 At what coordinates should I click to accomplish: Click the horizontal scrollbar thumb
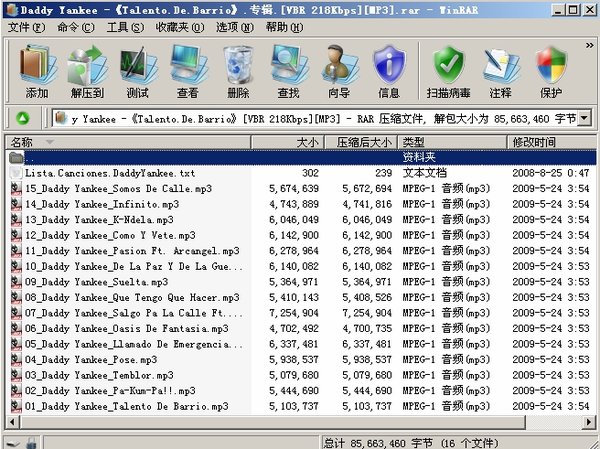coord(273,422)
